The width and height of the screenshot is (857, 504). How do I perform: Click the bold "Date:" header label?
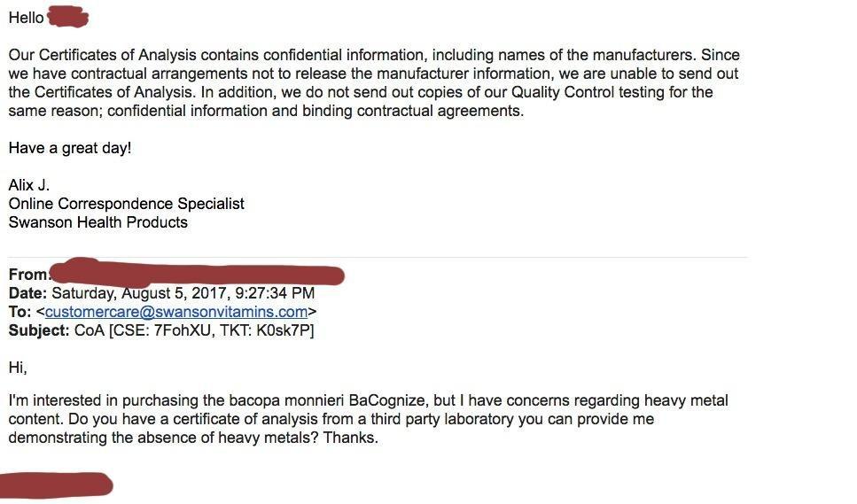(28, 293)
